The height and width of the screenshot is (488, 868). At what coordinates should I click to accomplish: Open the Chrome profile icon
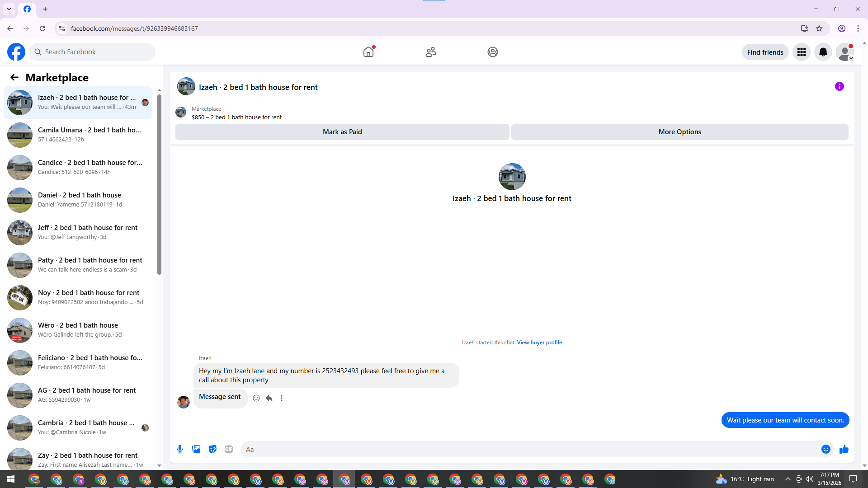click(x=842, y=28)
